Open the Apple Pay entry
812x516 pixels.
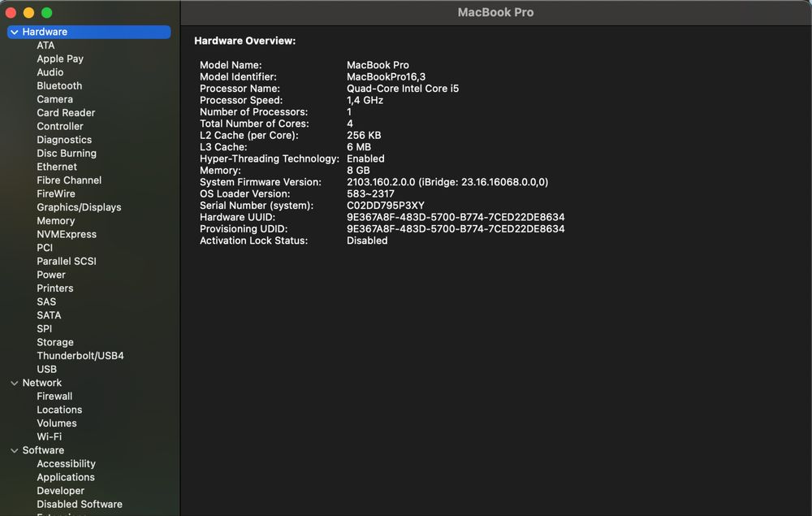(60, 59)
